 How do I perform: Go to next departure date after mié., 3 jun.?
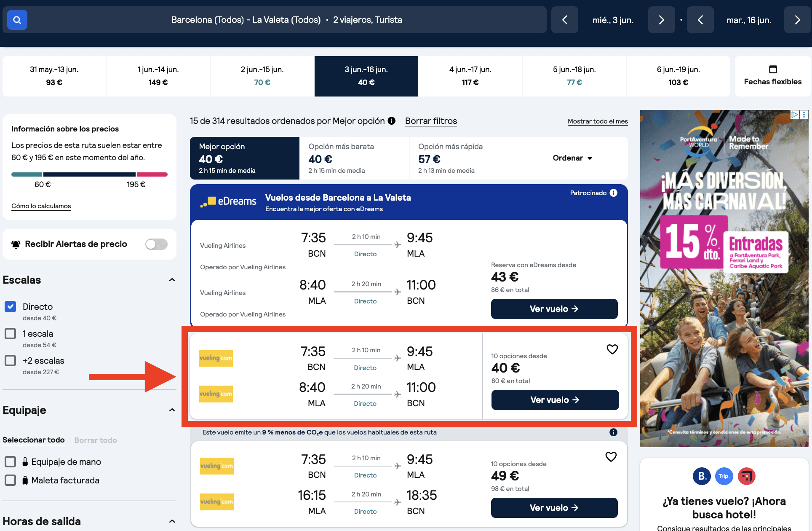pos(661,20)
